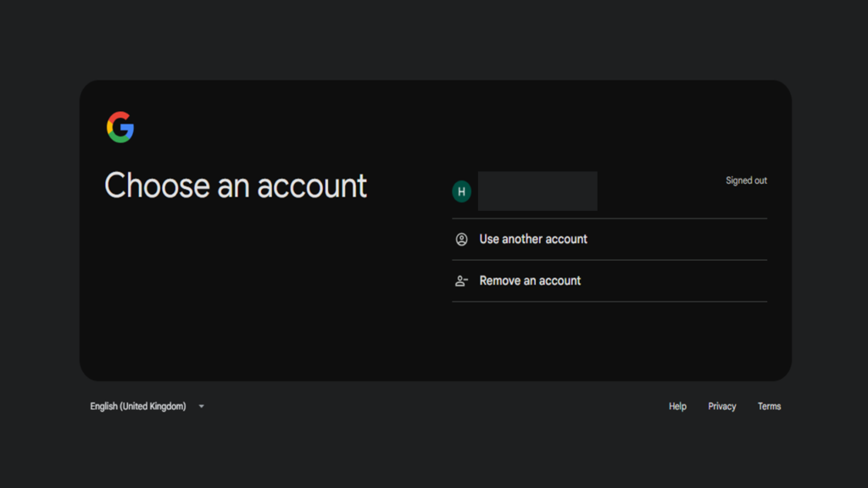Open the Privacy link
This screenshot has height=488, width=868.
click(x=722, y=407)
